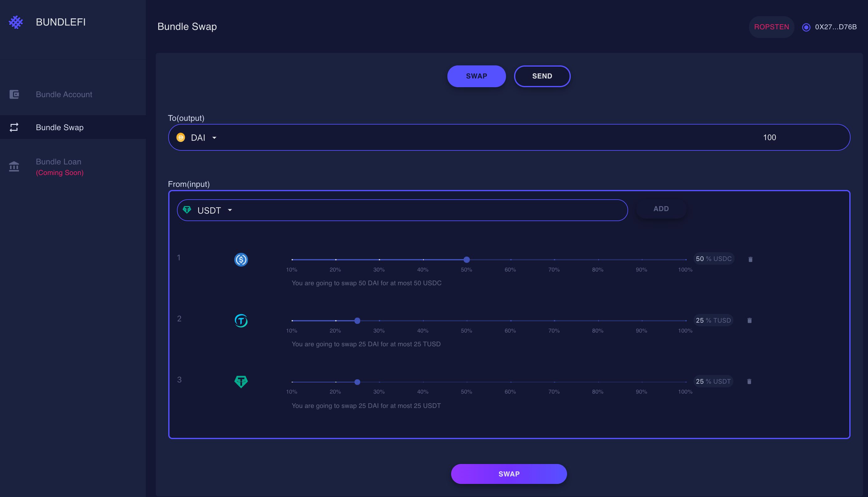Click the ROPSTEN network badge
This screenshot has width=868, height=497.
pyautogui.click(x=772, y=27)
